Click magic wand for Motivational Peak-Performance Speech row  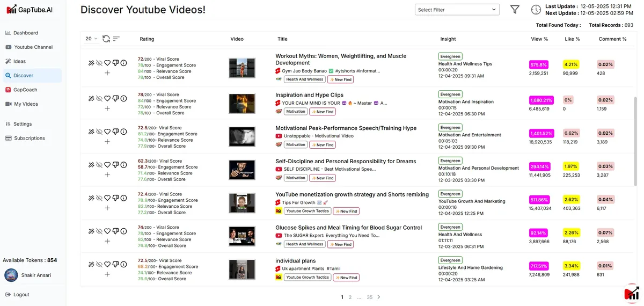click(x=91, y=132)
